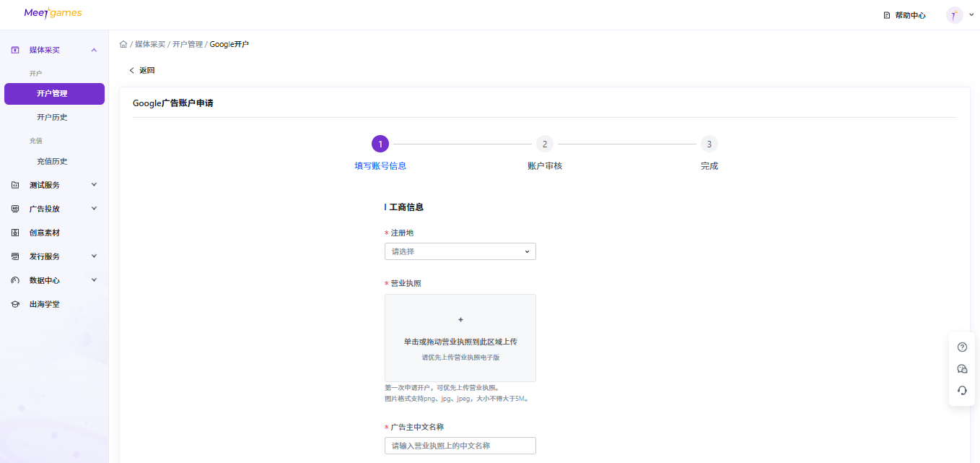Image resolution: width=980 pixels, height=463 pixels.
Task: Open the 注册地 请选择 dropdown
Action: (460, 251)
